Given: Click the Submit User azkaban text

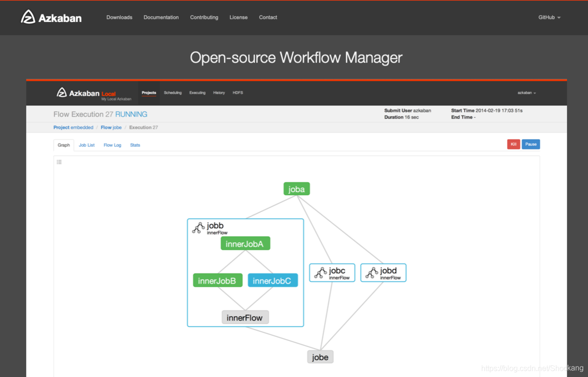Looking at the screenshot, I should (408, 111).
